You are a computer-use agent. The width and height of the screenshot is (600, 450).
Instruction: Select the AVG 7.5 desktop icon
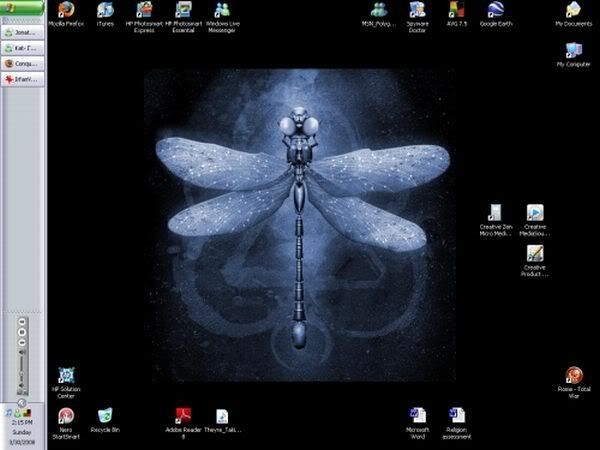point(457,14)
